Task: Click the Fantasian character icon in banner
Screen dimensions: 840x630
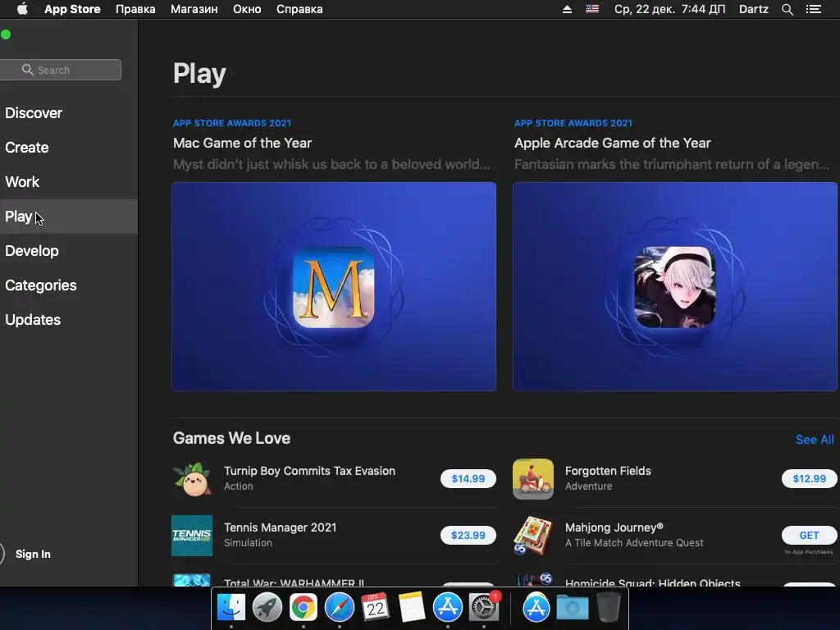Action: [x=675, y=287]
